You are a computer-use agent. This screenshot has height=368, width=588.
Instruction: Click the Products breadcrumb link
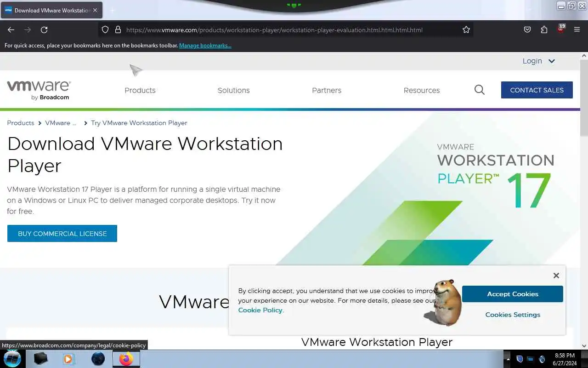(21, 123)
